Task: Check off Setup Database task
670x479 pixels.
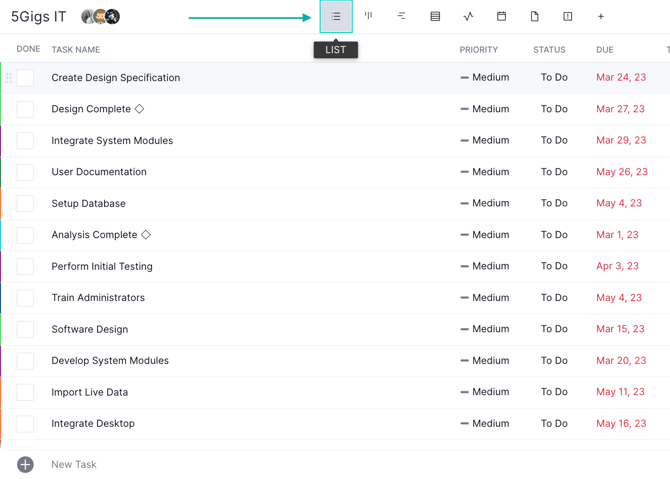Action: (25, 203)
